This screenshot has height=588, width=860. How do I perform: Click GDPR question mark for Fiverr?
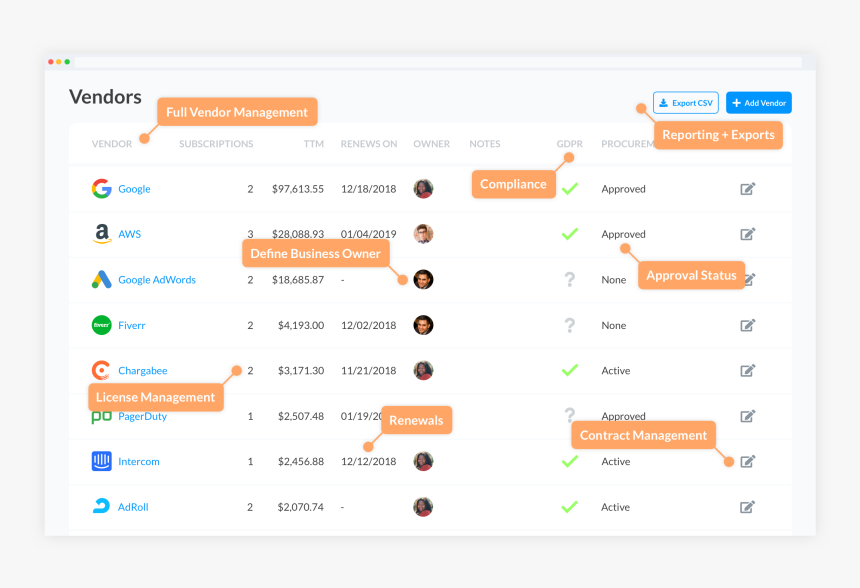click(x=570, y=325)
